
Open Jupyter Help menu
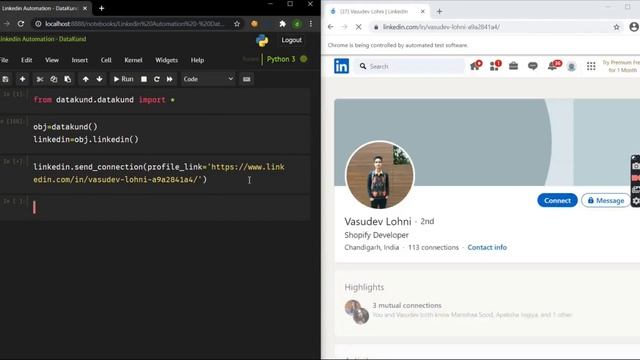pyautogui.click(x=197, y=60)
